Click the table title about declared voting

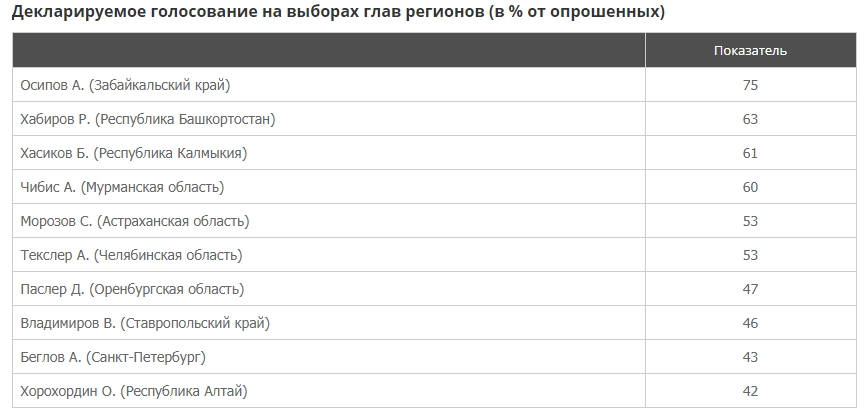(x=337, y=12)
